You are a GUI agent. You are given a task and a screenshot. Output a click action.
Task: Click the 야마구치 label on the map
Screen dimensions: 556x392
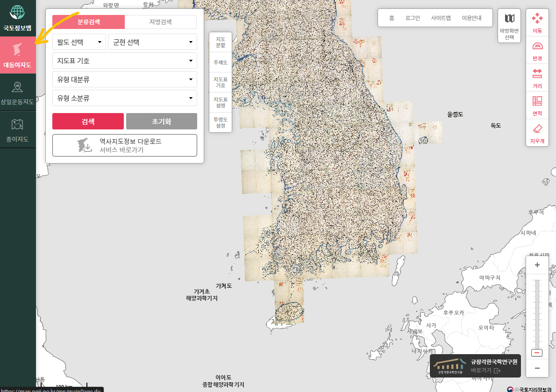[x=490, y=278]
